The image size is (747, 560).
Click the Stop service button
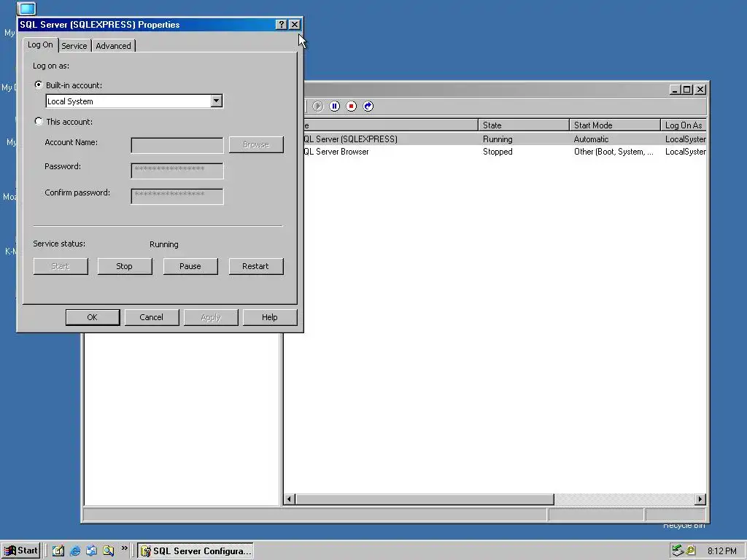[x=125, y=266]
